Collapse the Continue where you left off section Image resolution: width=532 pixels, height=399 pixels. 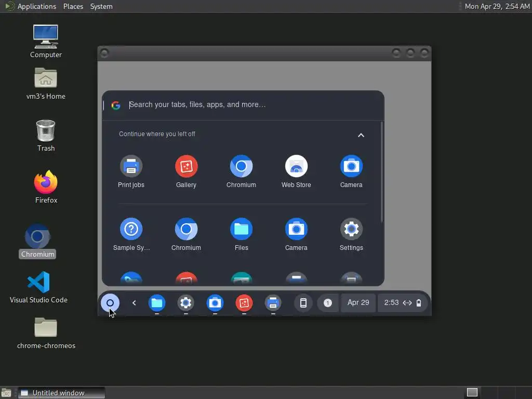pos(361,135)
